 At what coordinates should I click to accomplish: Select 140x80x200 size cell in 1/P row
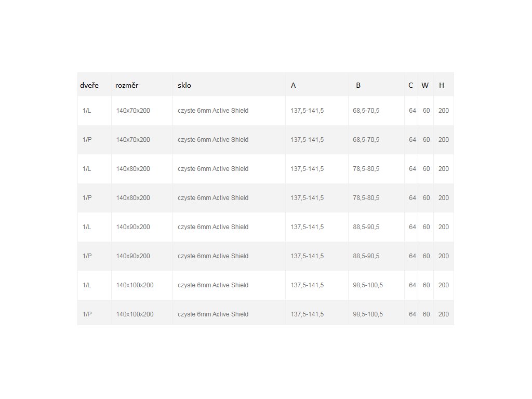pos(133,198)
